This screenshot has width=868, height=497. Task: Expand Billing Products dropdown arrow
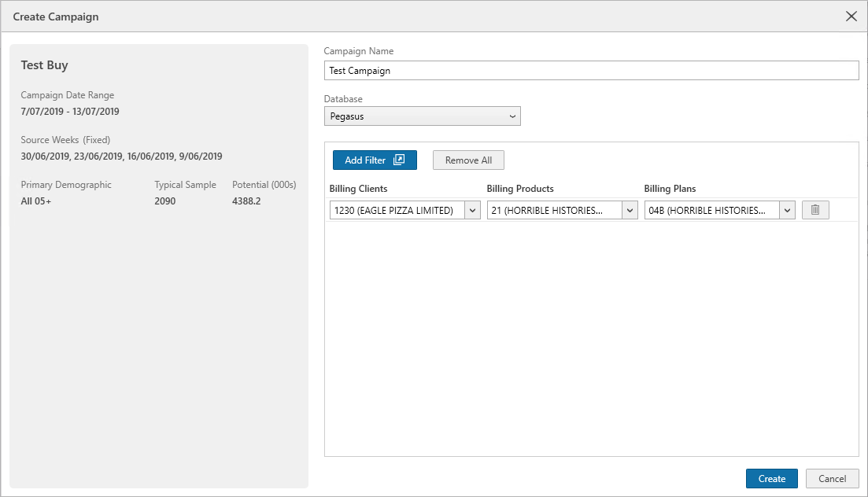point(630,210)
